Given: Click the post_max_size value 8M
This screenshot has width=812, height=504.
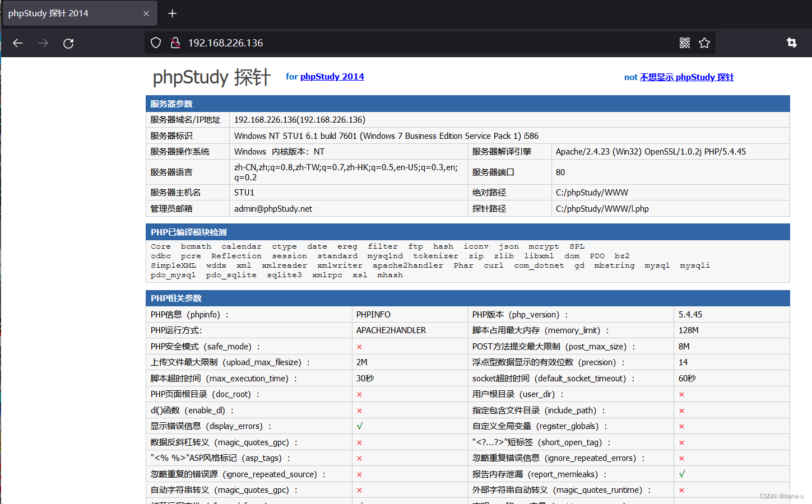Looking at the screenshot, I should pos(684,347).
